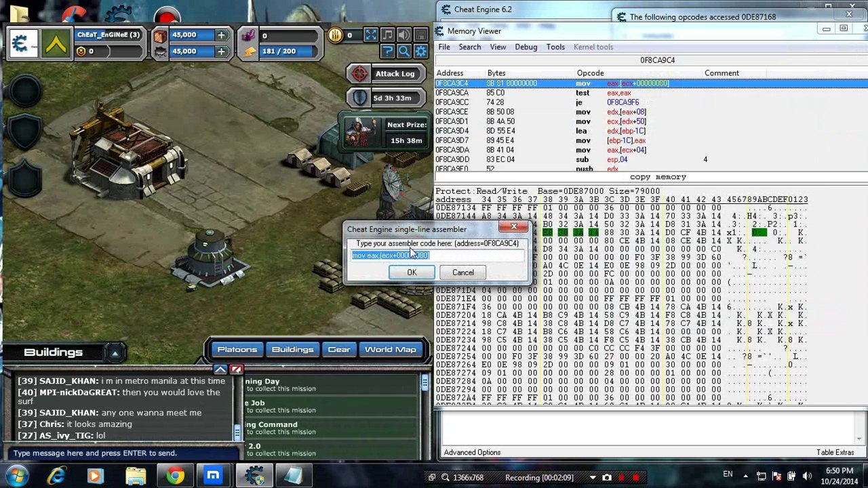Open the Search menu in Memory Viewer
Image resolution: width=868 pixels, height=488 pixels.
(x=469, y=47)
